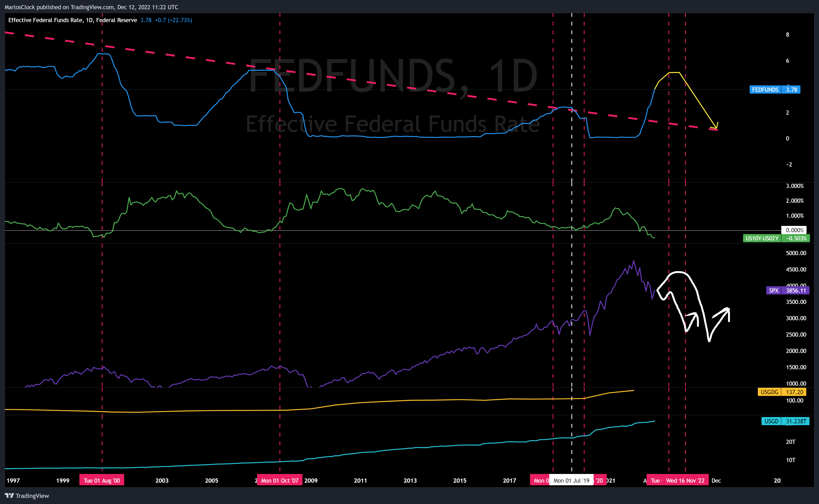Viewport: 819px width, 504px height.
Task: Click the 1997 label on the time axis
Action: [13, 481]
